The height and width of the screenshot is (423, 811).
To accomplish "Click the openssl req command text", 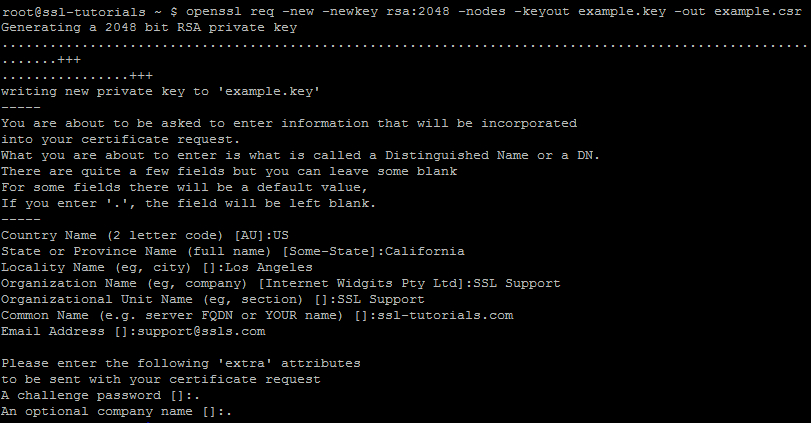I will 230,11.
